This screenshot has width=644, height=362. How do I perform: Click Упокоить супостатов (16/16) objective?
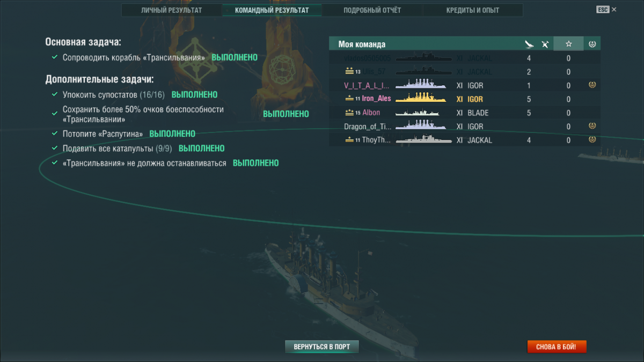point(113,94)
